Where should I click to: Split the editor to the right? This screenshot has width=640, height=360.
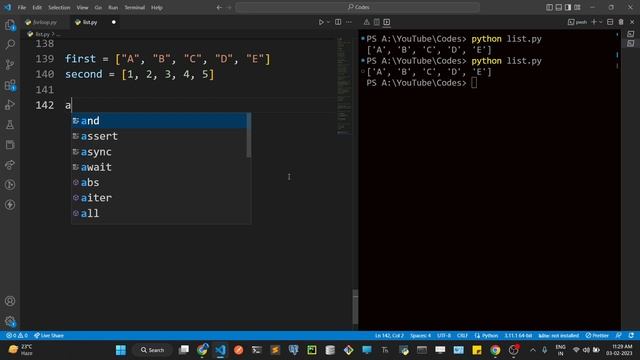tap(338, 22)
